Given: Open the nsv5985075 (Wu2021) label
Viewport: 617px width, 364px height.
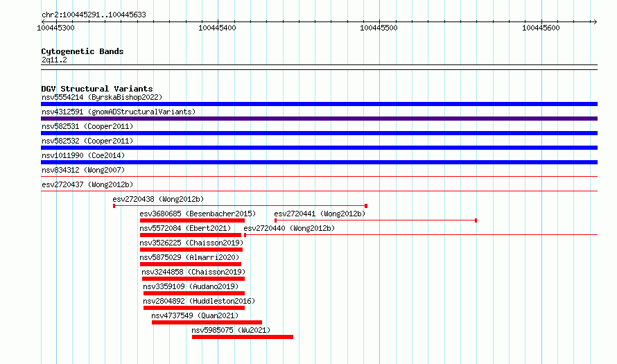Looking at the screenshot, I should (231, 330).
